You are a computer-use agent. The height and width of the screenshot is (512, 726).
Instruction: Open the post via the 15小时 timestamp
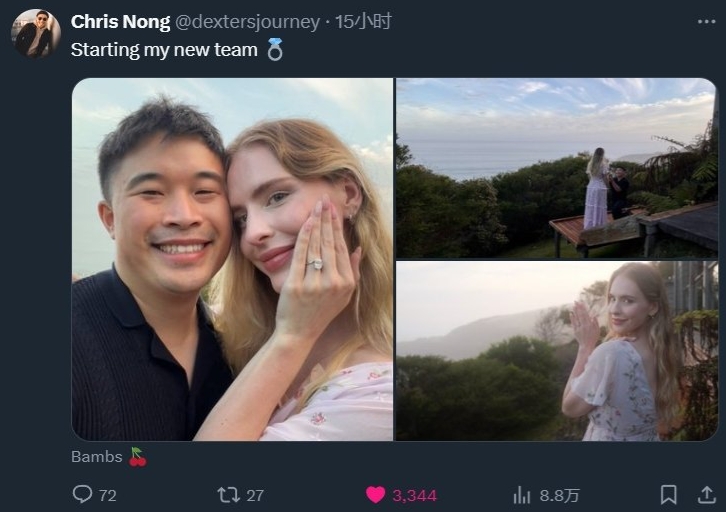pyautogui.click(x=363, y=22)
